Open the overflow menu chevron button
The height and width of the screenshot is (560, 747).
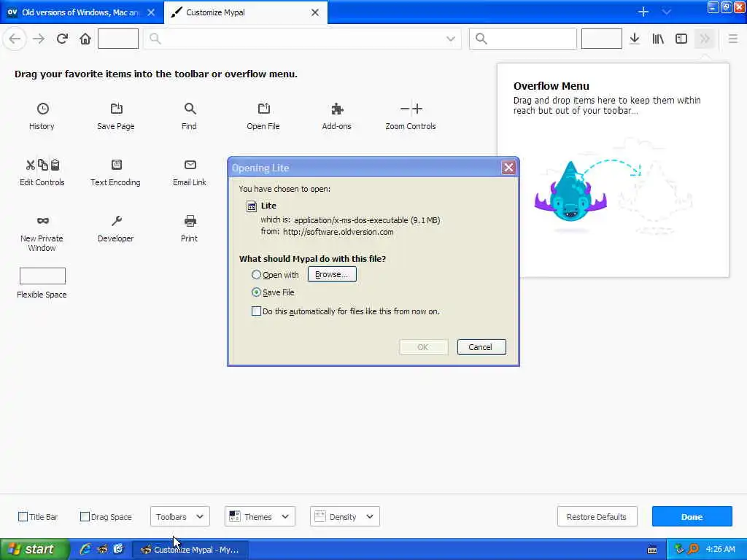click(x=705, y=39)
